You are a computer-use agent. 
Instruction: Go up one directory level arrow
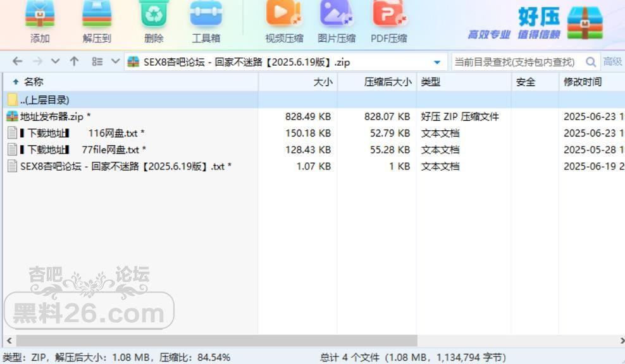click(74, 61)
